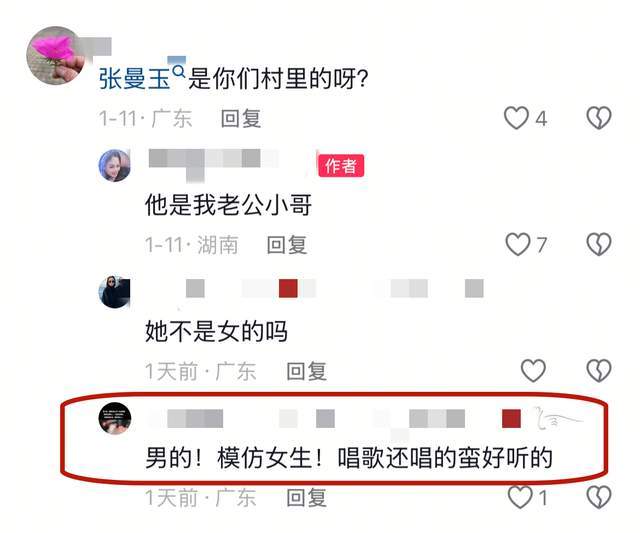Reply to the 是你们村里的呀 comment

(241, 119)
